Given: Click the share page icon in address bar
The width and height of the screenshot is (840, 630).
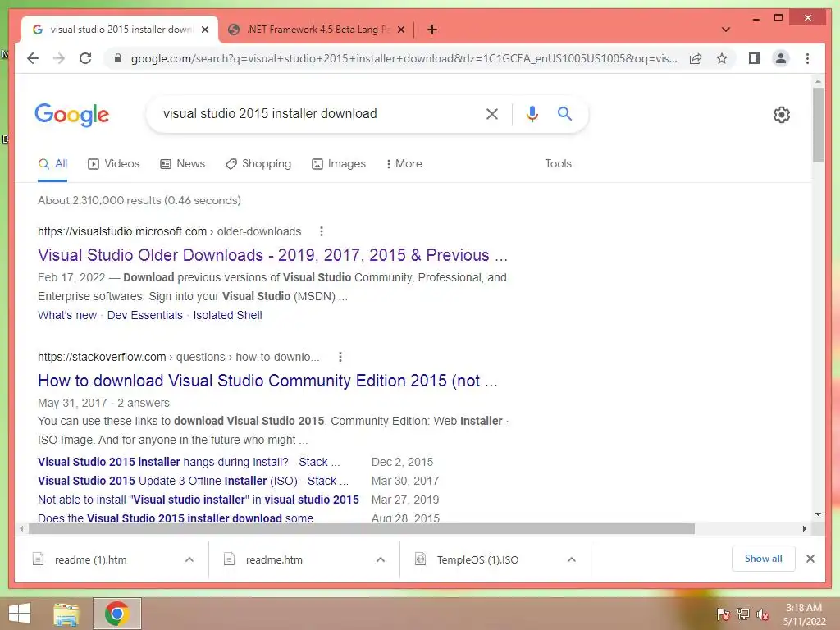Looking at the screenshot, I should tap(696, 58).
